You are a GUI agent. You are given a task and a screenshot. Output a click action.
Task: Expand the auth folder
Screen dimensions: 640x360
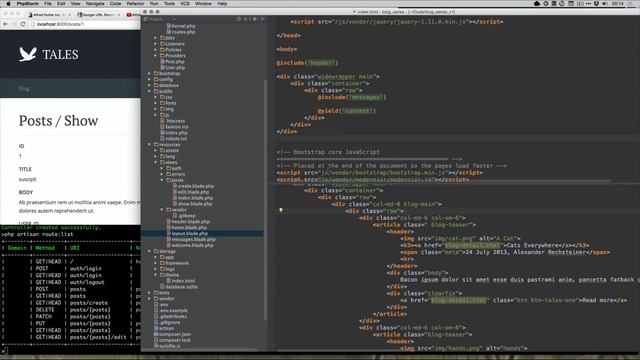coord(162,168)
